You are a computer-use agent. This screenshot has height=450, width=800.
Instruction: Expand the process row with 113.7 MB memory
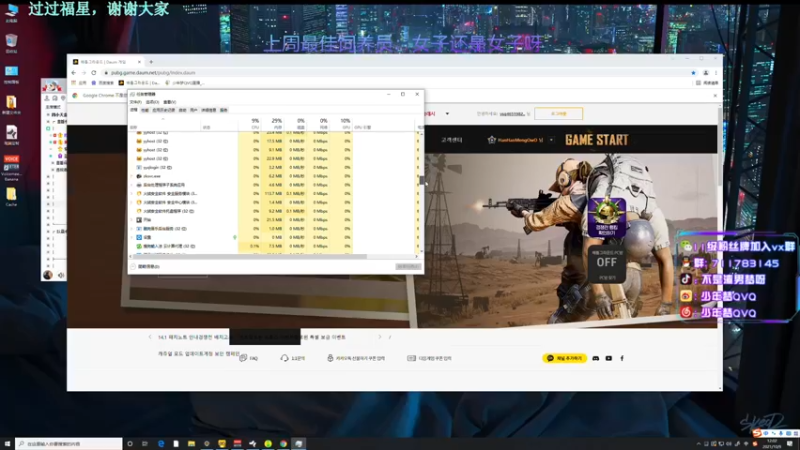pyautogui.click(x=132, y=194)
